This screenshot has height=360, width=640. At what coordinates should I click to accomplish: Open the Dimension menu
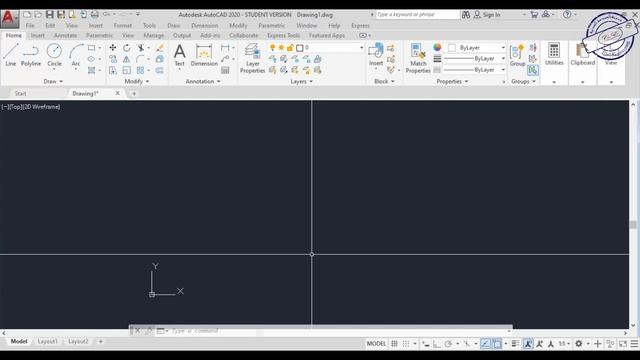pos(204,25)
